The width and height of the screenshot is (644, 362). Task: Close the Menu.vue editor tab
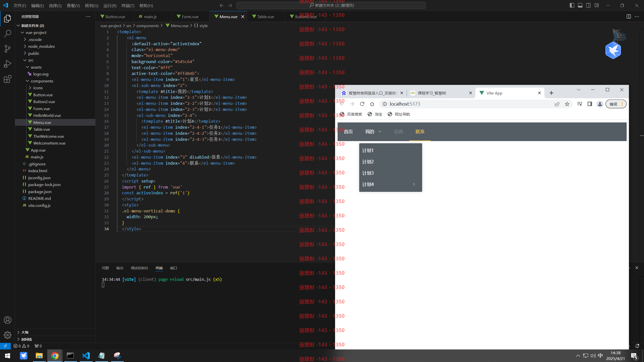click(x=243, y=17)
